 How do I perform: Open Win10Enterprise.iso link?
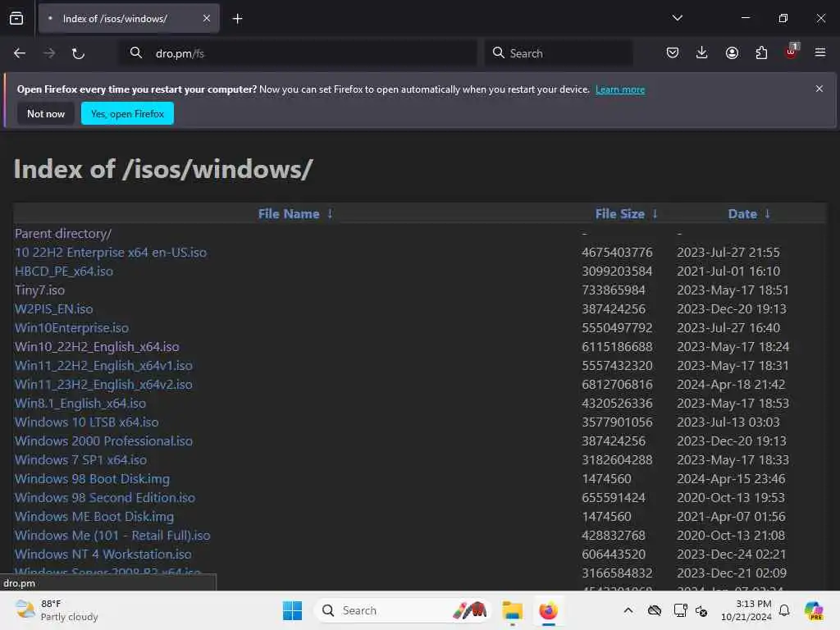click(72, 328)
